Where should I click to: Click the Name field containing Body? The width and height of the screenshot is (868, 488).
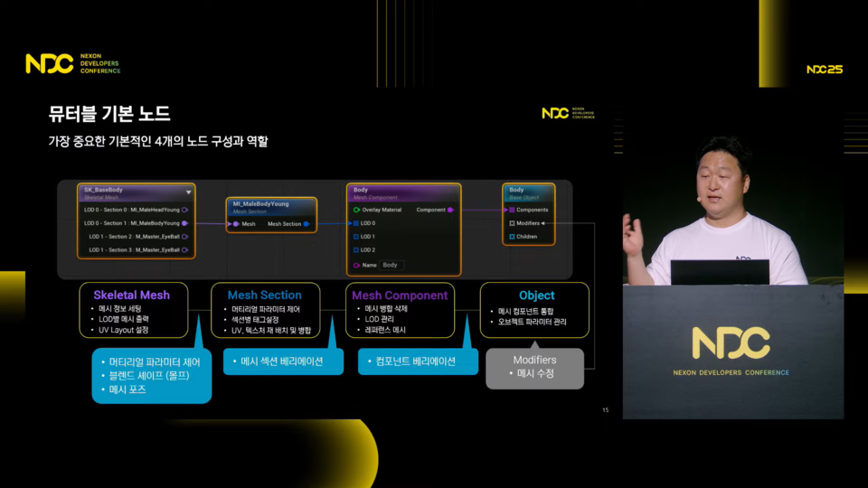click(391, 265)
